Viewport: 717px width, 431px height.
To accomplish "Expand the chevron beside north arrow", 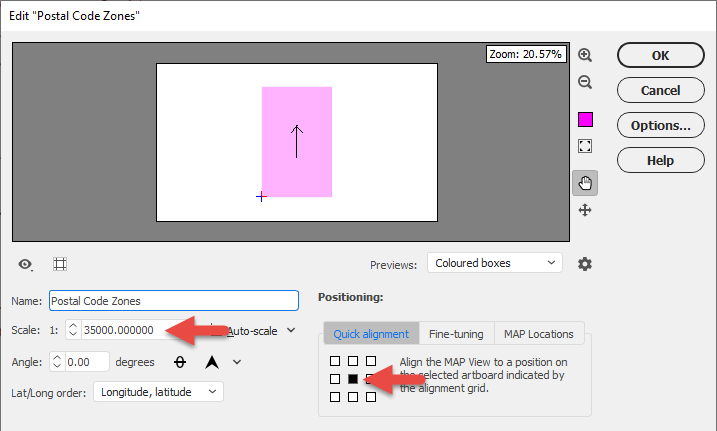I will tap(237, 362).
